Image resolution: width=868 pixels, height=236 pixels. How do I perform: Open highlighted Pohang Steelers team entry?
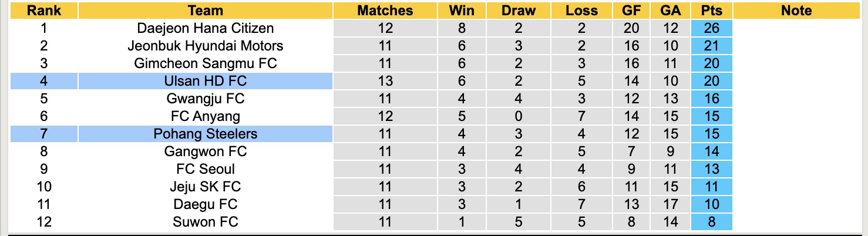pos(206,134)
